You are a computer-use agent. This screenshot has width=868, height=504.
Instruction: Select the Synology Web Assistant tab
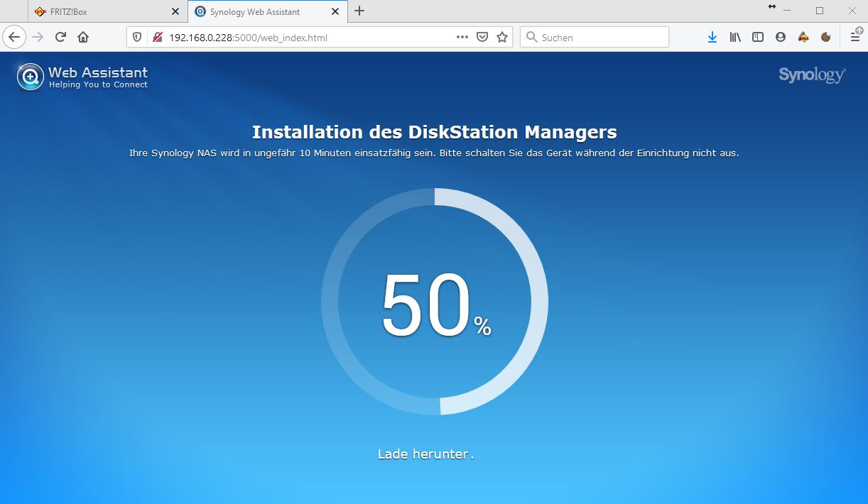pos(266,11)
